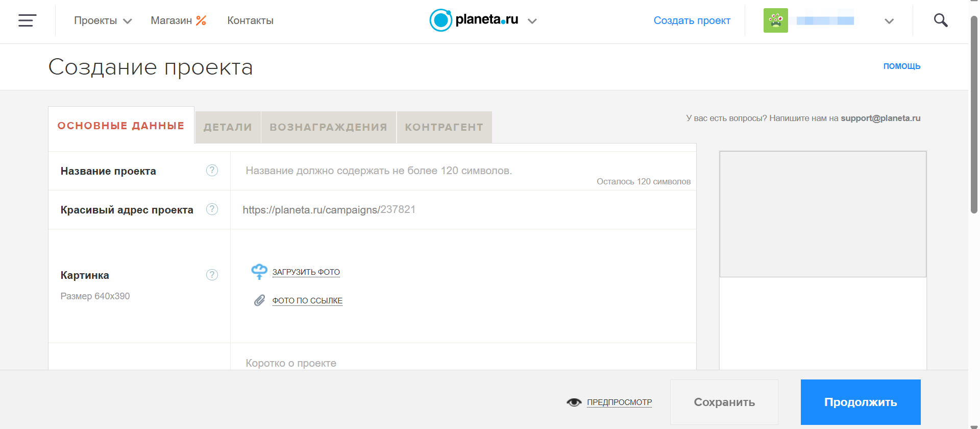
Task: Open the dropdown next to the planeta.ru logo
Action: click(x=532, y=21)
